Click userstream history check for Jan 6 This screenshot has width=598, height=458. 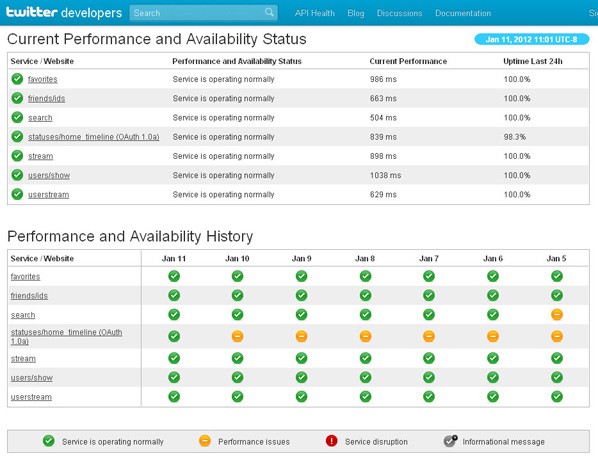[x=493, y=397]
